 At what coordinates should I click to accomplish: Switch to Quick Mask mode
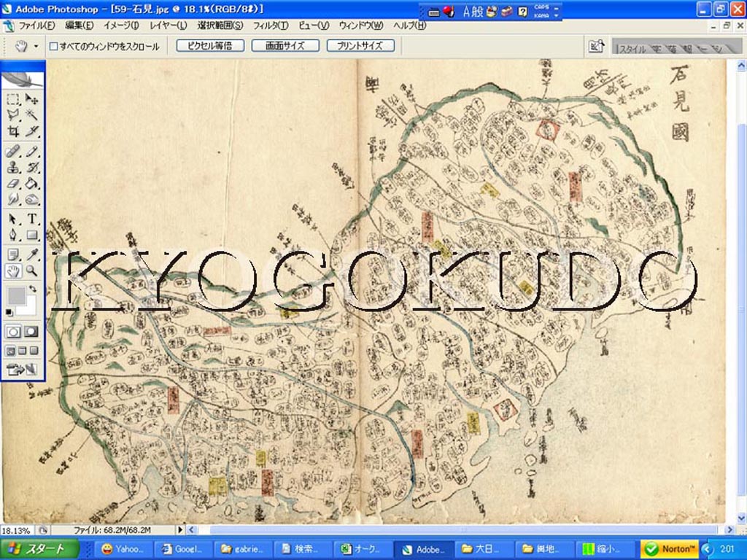[x=31, y=332]
